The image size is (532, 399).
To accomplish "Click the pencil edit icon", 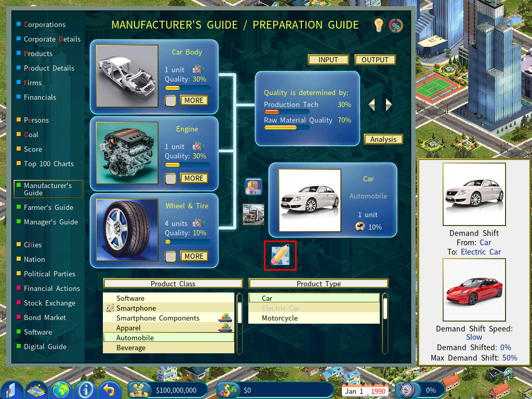I will point(280,256).
